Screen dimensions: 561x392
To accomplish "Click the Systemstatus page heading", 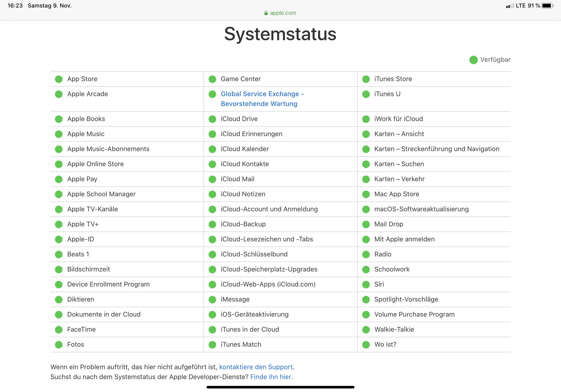I will click(280, 34).
